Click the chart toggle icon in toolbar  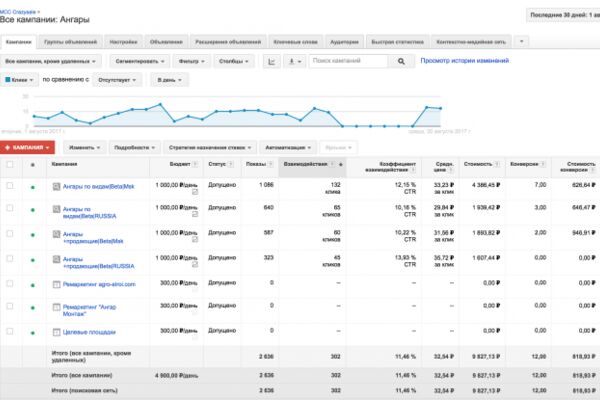pos(272,62)
